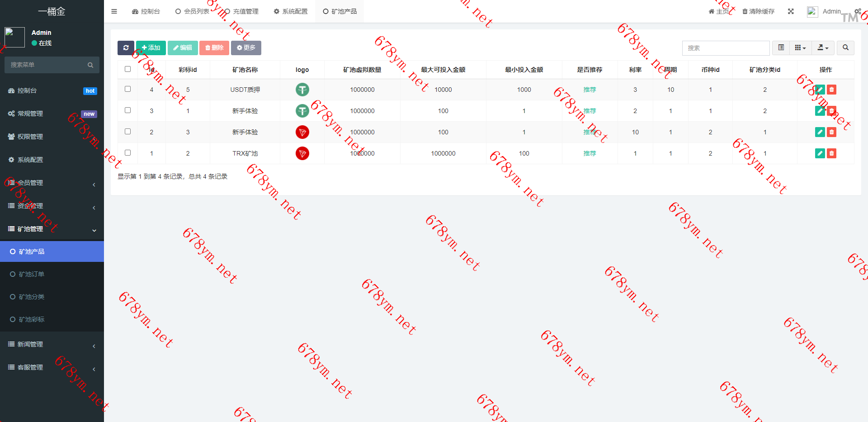Click the sidebar menu search icon

(90, 65)
